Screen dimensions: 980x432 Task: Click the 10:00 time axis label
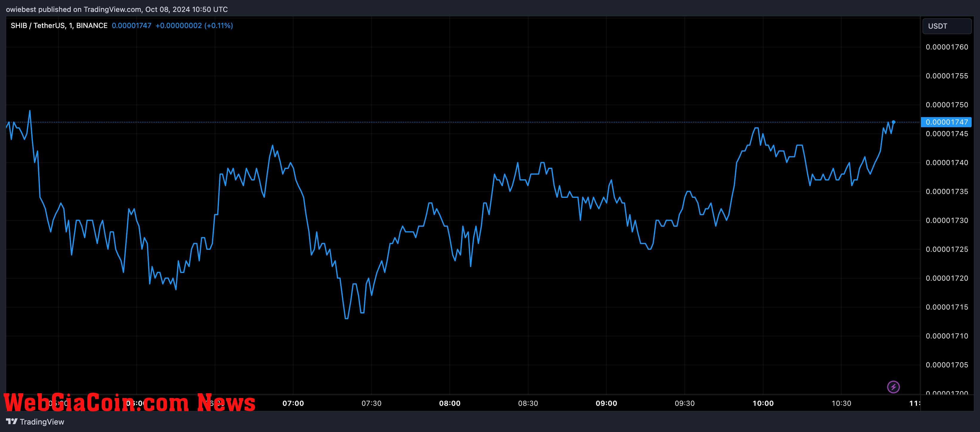tap(763, 403)
